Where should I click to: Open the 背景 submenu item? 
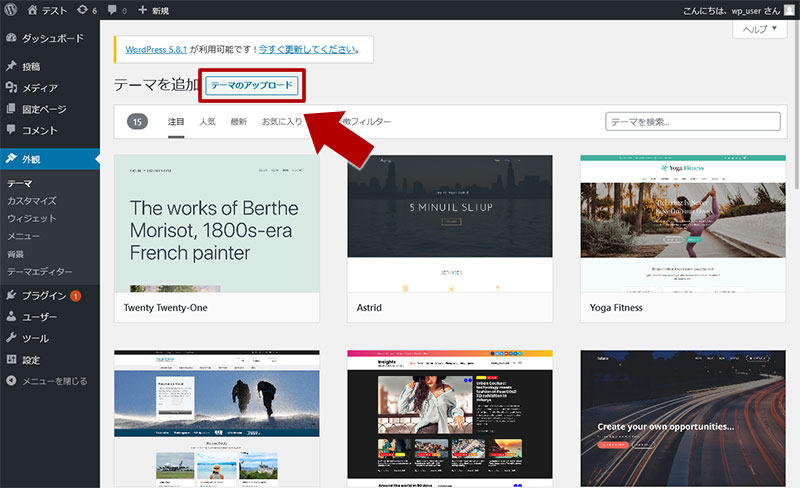(x=15, y=254)
